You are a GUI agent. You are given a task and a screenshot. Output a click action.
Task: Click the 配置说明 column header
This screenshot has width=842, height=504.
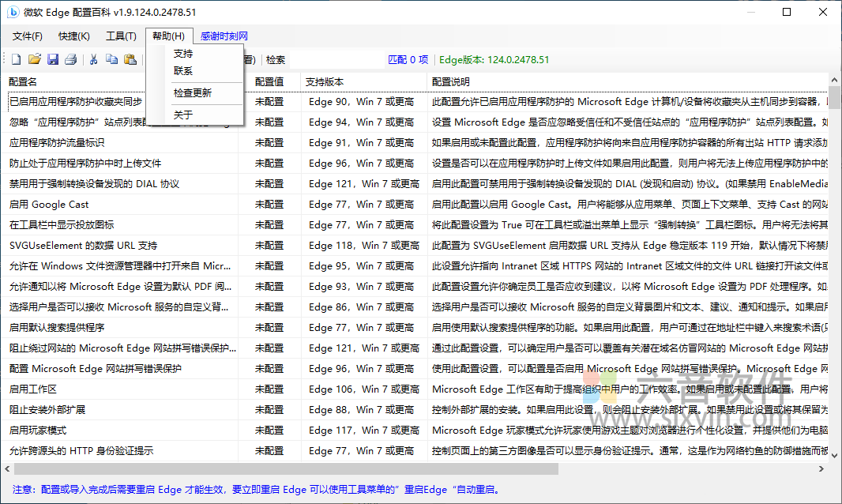click(x=450, y=81)
